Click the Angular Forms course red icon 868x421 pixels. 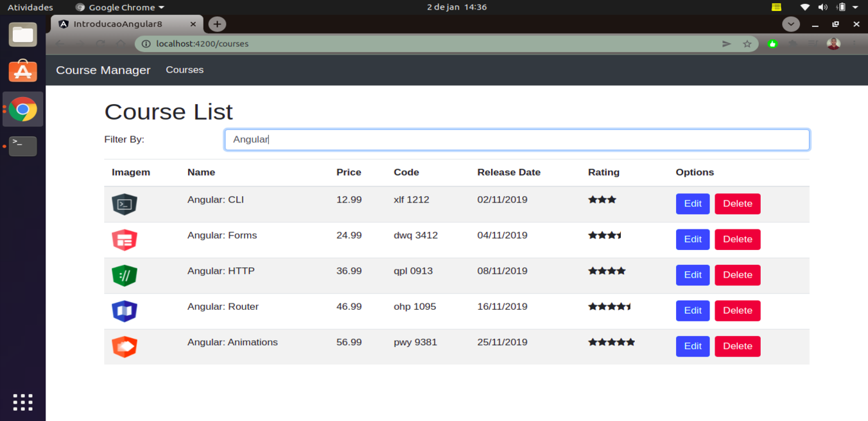pos(125,240)
